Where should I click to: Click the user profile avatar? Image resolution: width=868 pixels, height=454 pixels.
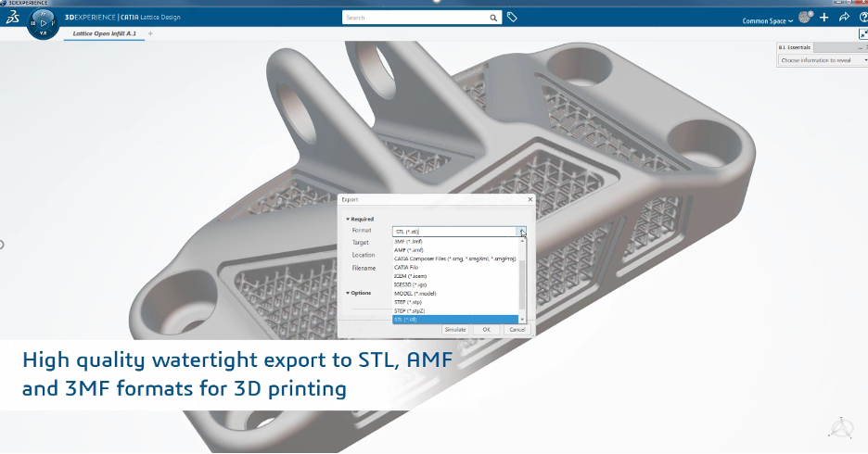click(805, 17)
